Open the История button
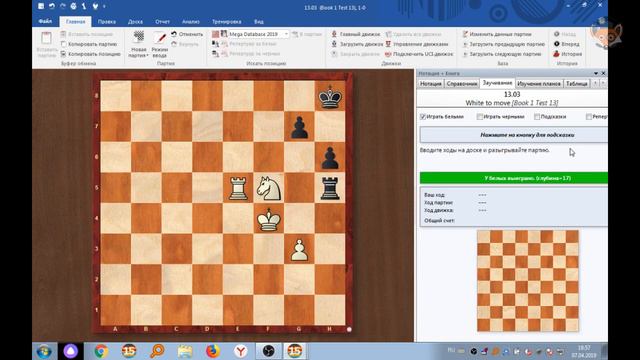The width and height of the screenshot is (640, 360). (567, 54)
